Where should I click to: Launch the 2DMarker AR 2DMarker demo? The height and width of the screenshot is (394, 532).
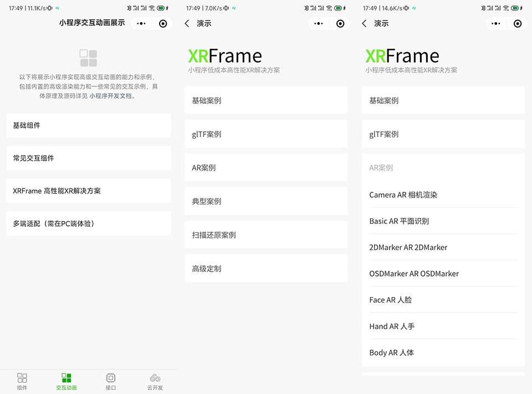[443, 247]
